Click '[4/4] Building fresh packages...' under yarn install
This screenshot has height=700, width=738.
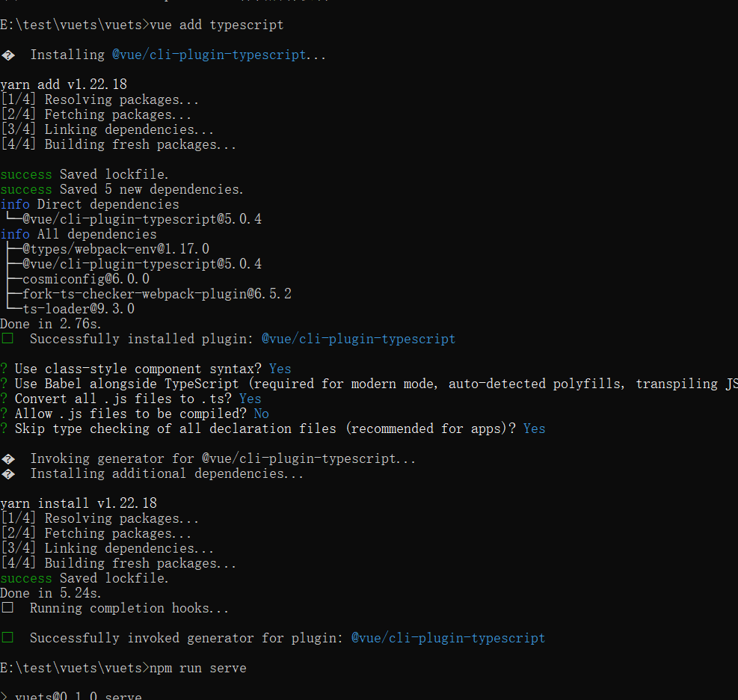pos(118,563)
